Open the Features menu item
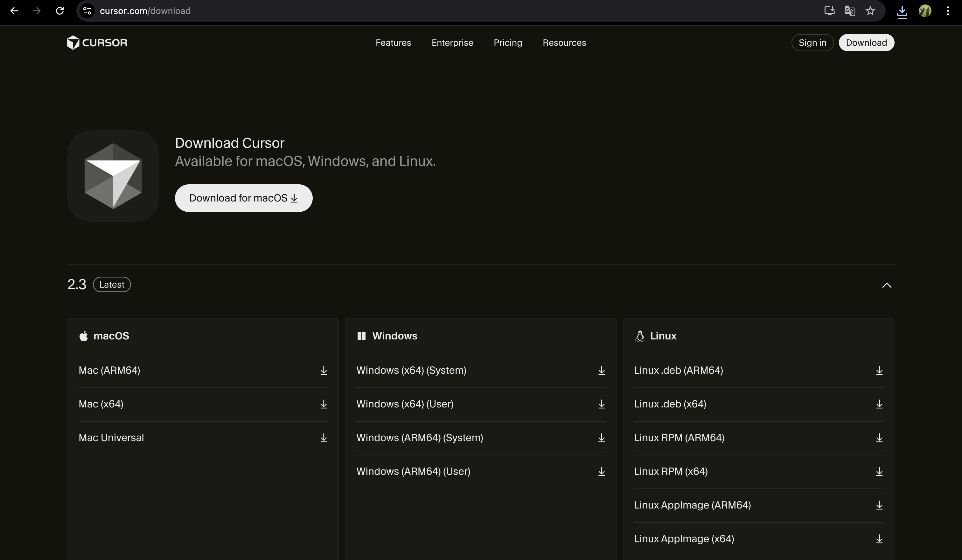 393,43
